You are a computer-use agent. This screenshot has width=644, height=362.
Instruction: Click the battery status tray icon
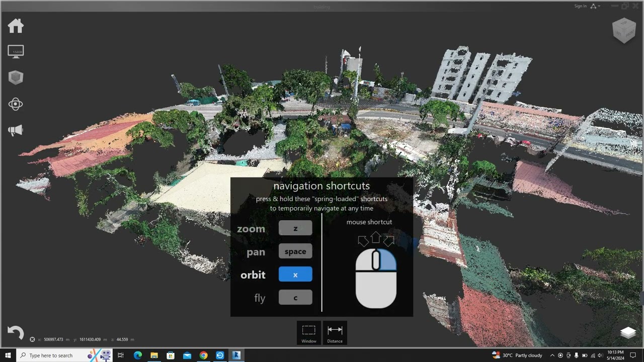click(584, 355)
